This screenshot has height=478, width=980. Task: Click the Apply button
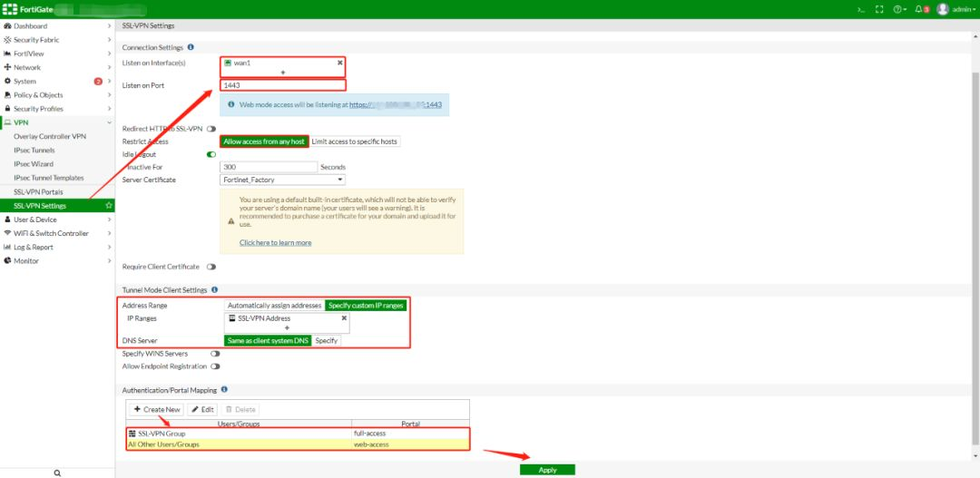pos(547,470)
